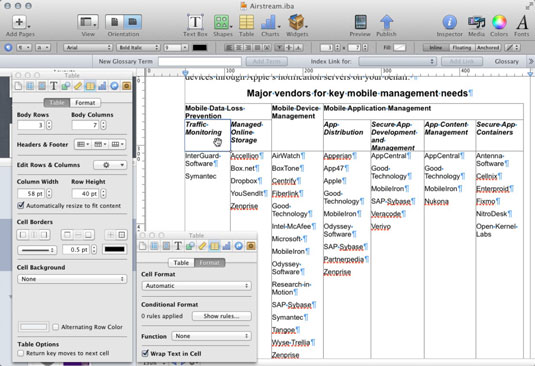Image resolution: width=535 pixels, height=366 pixels.
Task: Click the Body Rows stepper
Action: 49,125
